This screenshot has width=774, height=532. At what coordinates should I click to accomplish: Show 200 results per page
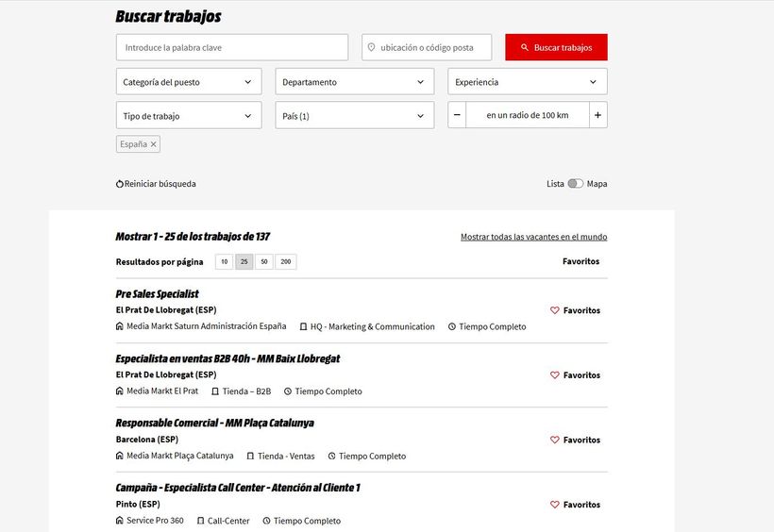click(x=286, y=261)
